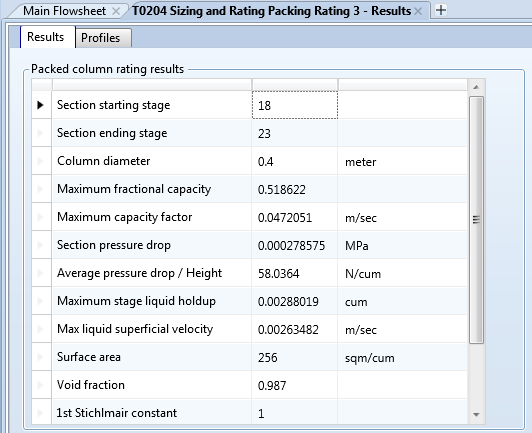Click the Max liquid superficial velocity label
The image size is (532, 433).
click(135, 329)
